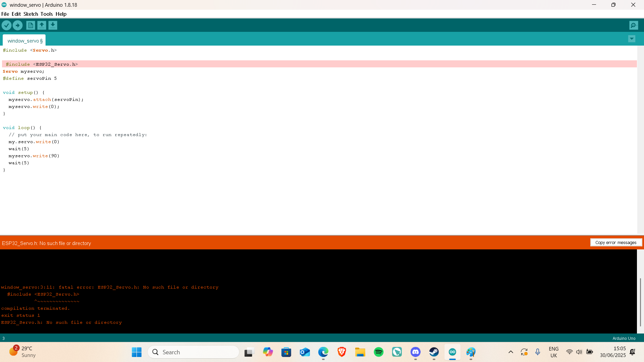Screen dimensions: 644x362
Task: Open Spotify from the taskbar
Action: pyautogui.click(x=378, y=352)
